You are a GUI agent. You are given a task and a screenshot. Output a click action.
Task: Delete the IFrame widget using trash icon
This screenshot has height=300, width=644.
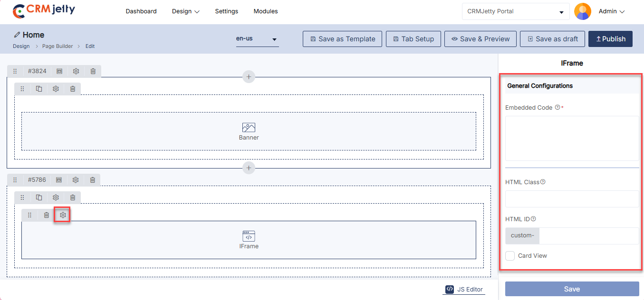(x=47, y=215)
